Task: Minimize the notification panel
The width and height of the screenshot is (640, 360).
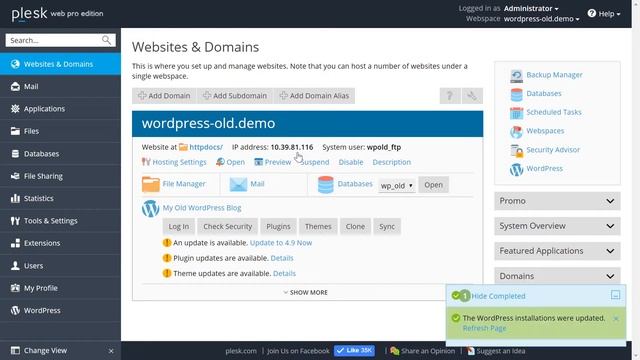Action: [616, 295]
